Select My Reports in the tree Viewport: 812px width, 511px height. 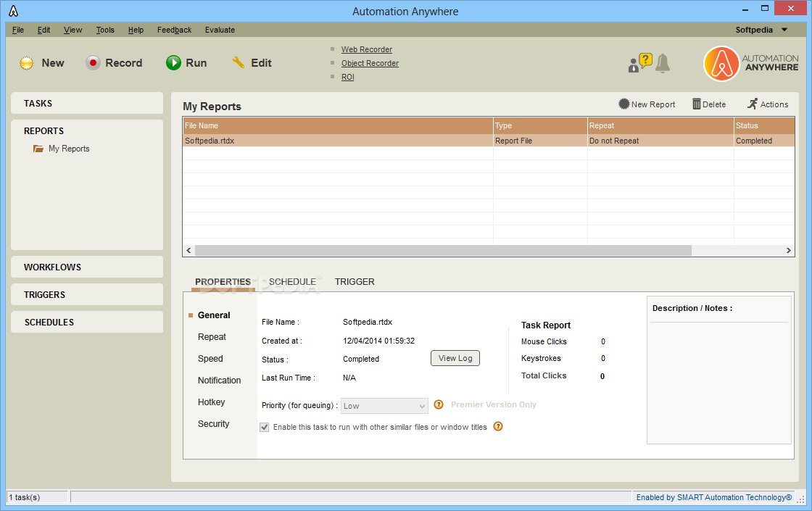69,149
